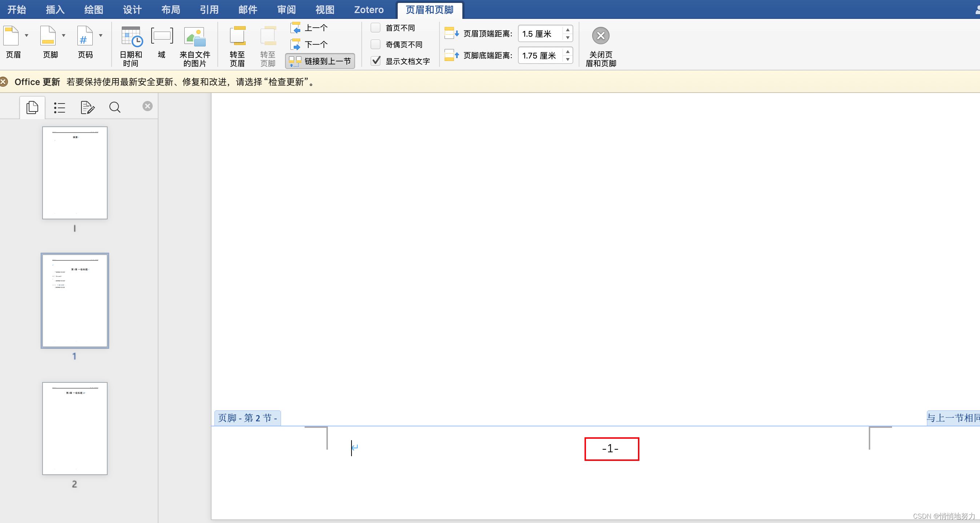Screen dimensions: 980x523
Task: Close Header and Footer view
Action: pyautogui.click(x=601, y=36)
